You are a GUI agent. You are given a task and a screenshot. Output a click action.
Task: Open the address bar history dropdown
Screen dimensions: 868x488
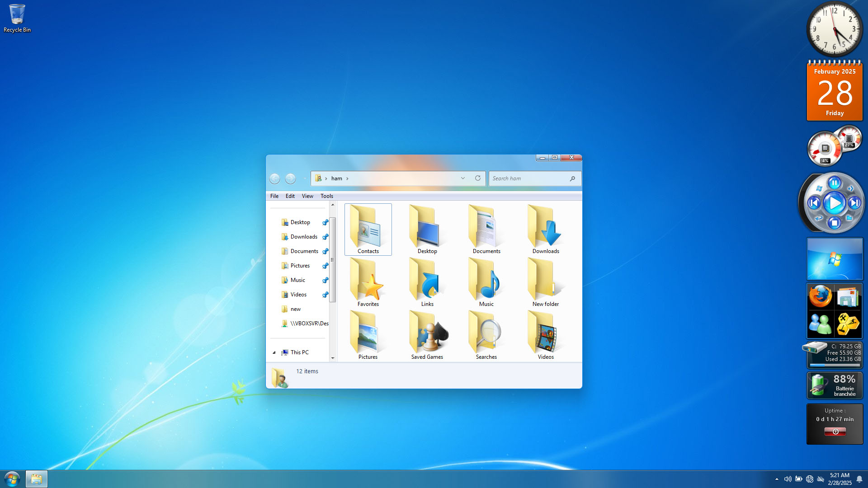462,178
